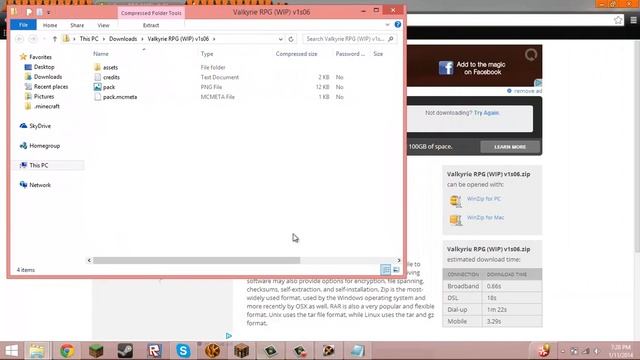Open the File ribbon tab
Viewport: 640px width, 360px height.
23,25
